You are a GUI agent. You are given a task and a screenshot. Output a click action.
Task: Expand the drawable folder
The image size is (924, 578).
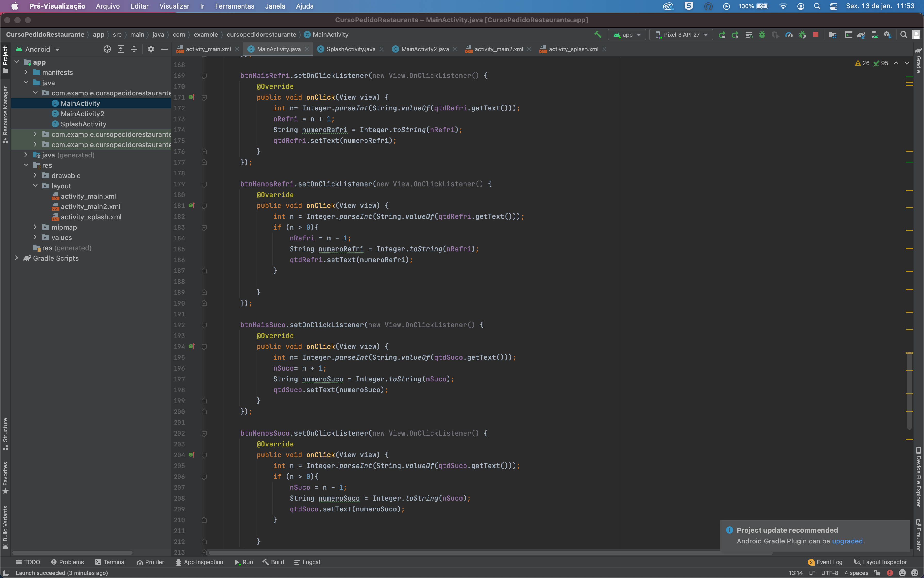tap(35, 175)
